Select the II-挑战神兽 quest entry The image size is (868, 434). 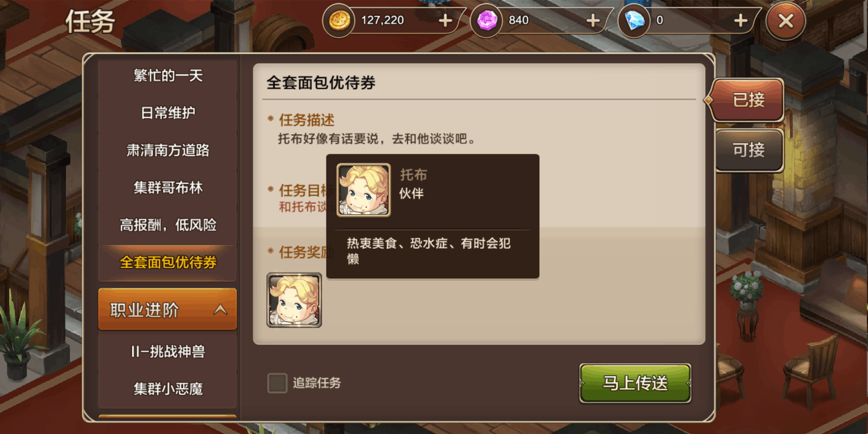tap(168, 351)
